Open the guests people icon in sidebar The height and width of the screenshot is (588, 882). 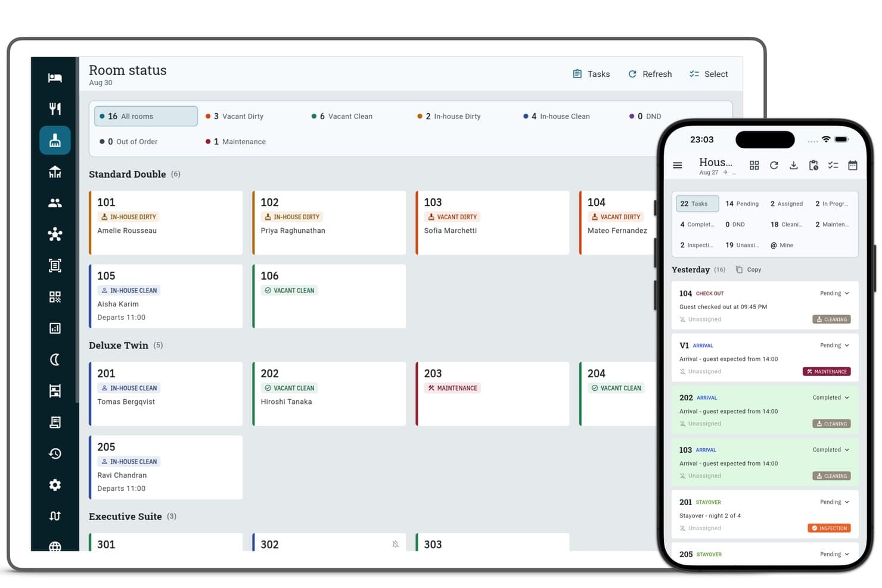pyautogui.click(x=55, y=203)
